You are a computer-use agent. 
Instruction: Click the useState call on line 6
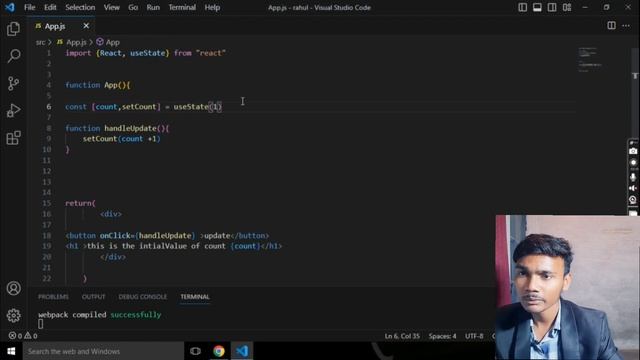point(198,107)
